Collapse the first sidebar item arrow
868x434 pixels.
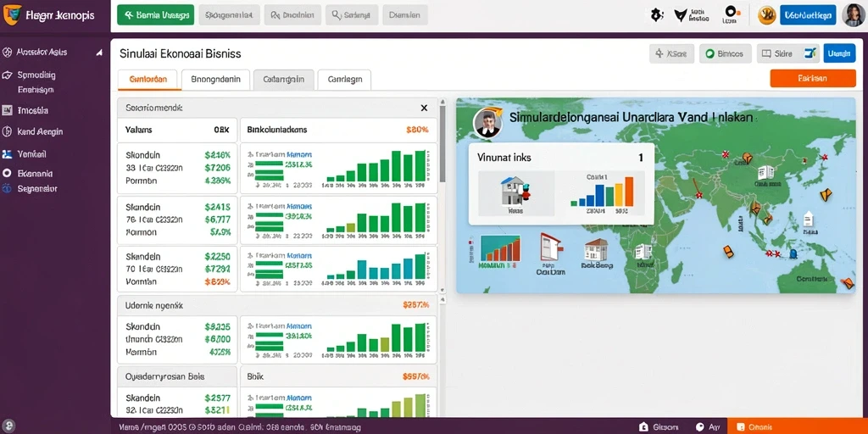pos(99,53)
